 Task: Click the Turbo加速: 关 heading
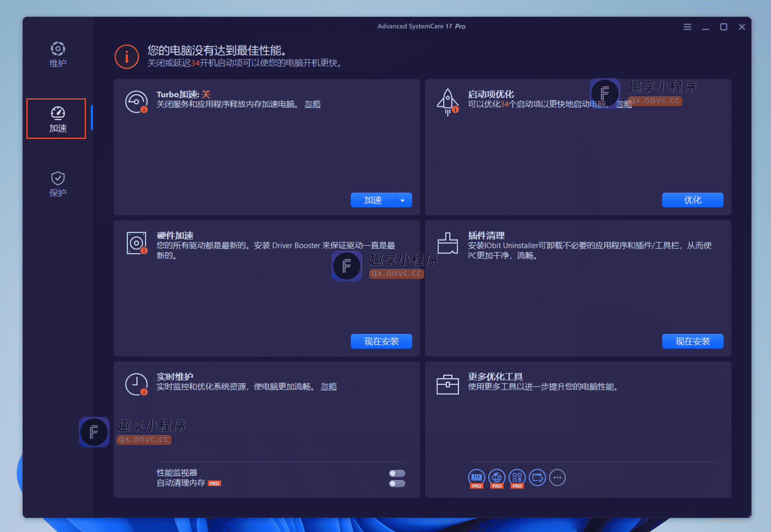184,94
